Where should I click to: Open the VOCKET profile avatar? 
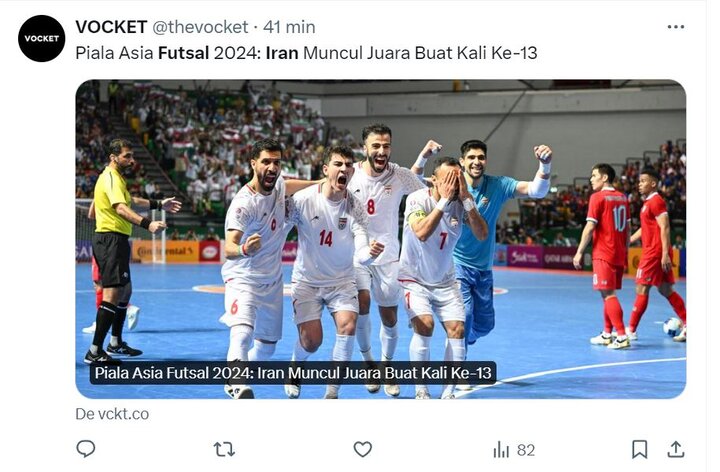41,39
